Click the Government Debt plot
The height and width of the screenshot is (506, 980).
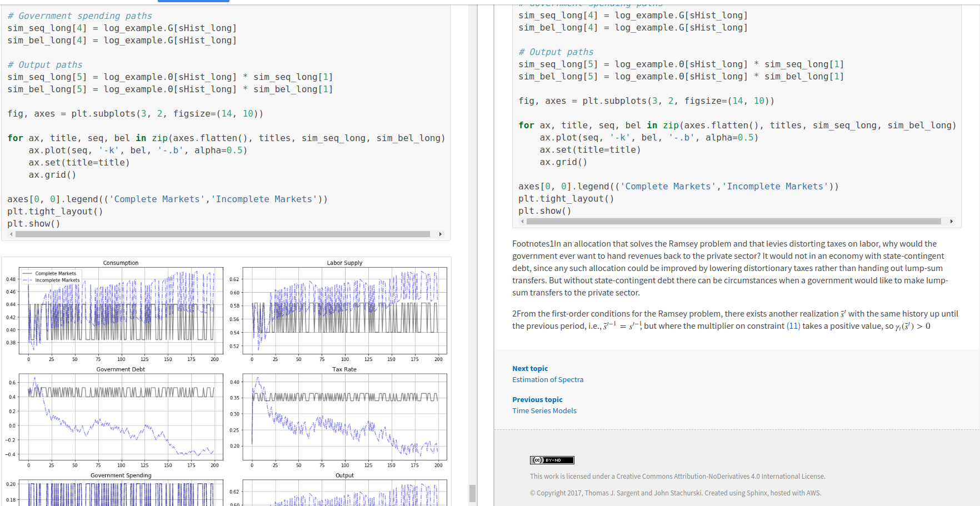(x=121, y=417)
